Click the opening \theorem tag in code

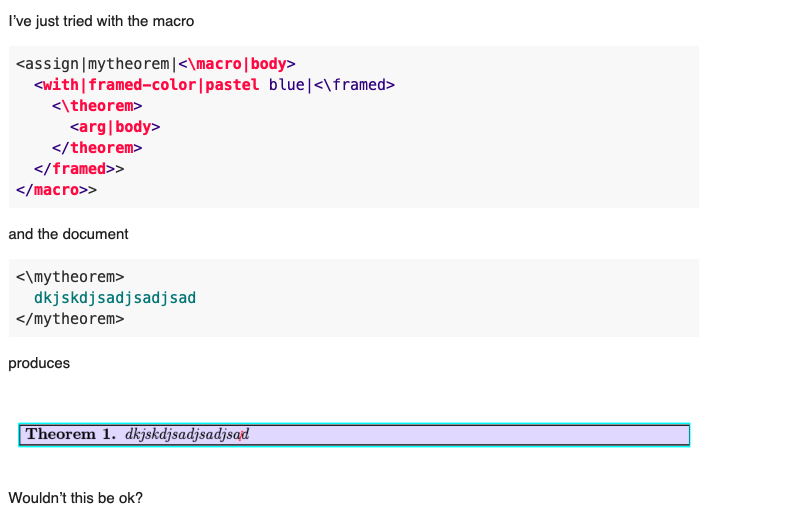(97, 106)
